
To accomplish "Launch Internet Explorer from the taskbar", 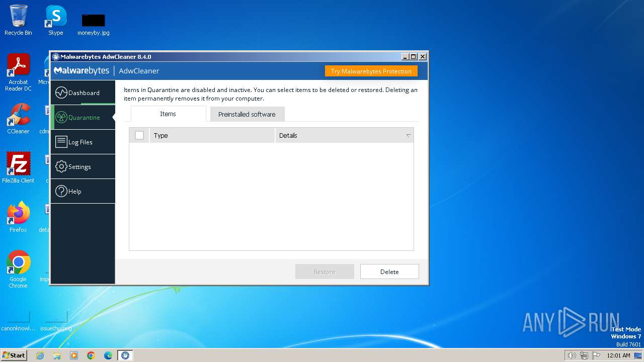I will point(40,355).
